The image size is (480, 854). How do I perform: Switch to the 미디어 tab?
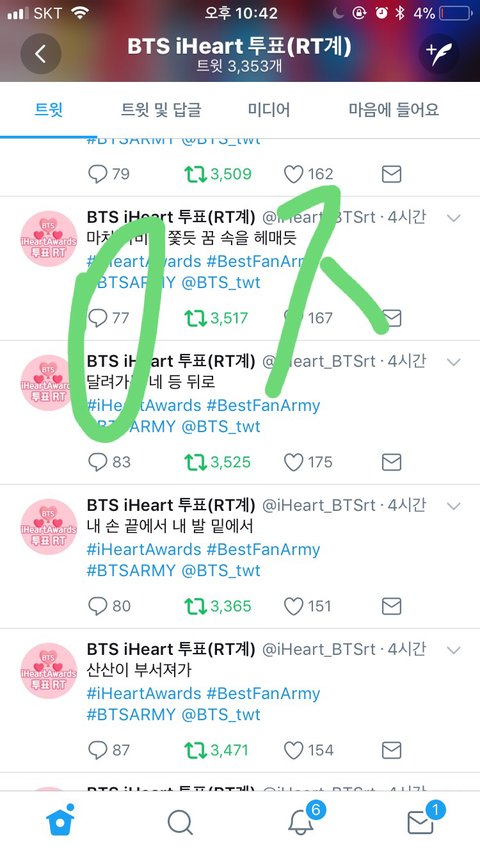pyautogui.click(x=269, y=109)
